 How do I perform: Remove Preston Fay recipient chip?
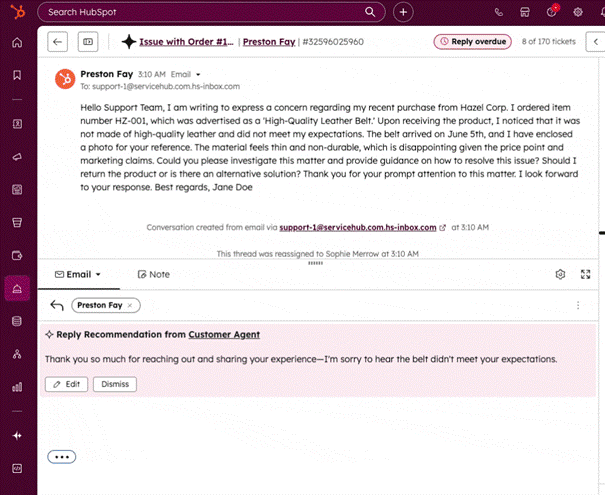[x=130, y=306]
